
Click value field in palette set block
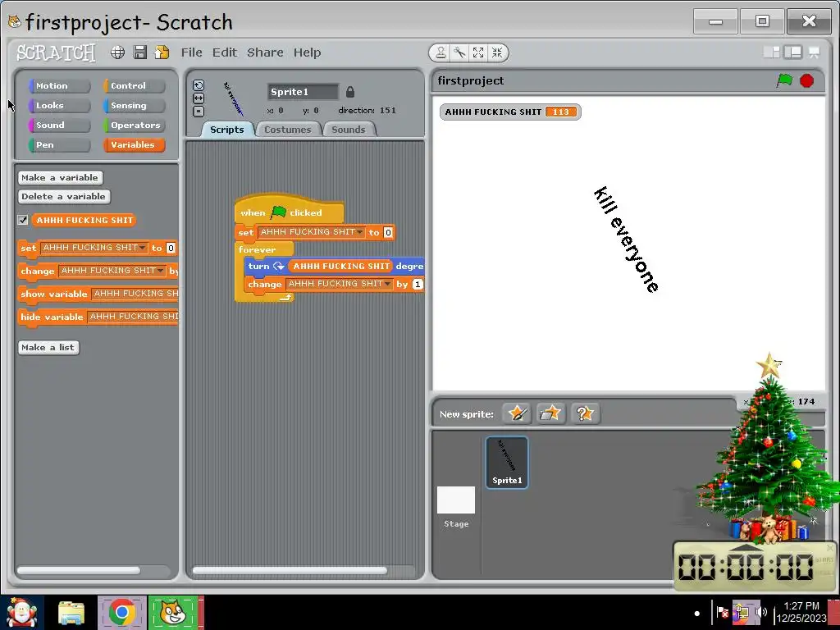pos(171,248)
